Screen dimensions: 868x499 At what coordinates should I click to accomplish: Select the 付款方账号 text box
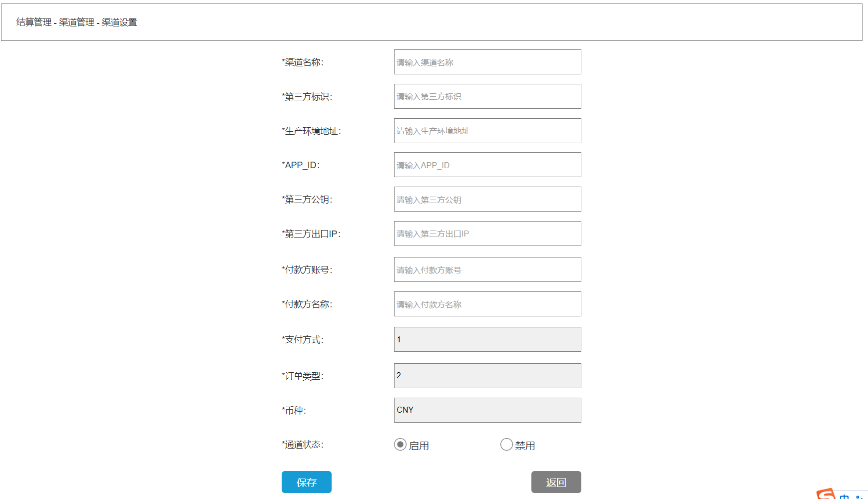point(487,269)
